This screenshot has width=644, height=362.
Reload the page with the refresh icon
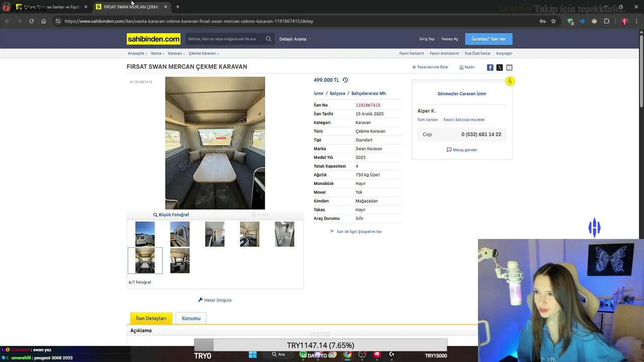(x=31, y=21)
